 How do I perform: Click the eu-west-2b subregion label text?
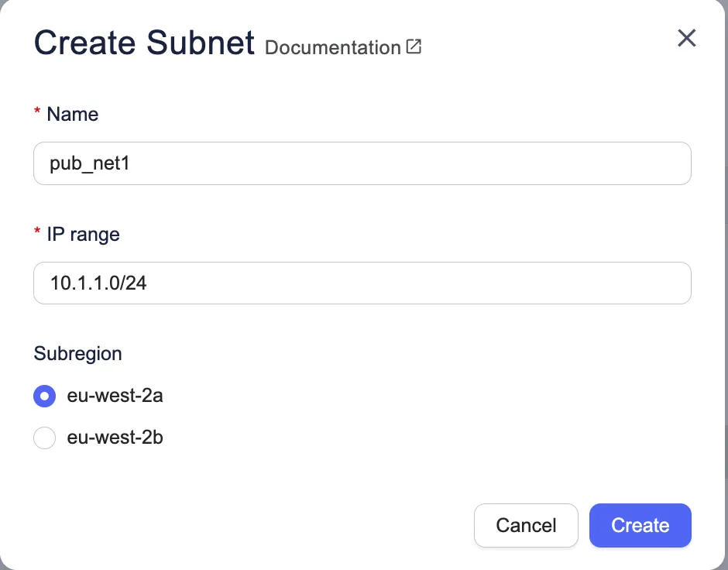click(x=115, y=438)
